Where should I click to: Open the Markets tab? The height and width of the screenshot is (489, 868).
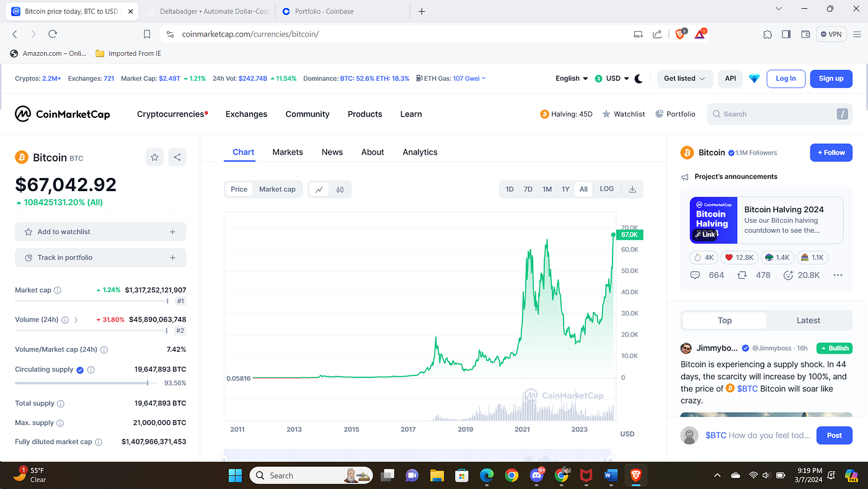click(x=288, y=152)
